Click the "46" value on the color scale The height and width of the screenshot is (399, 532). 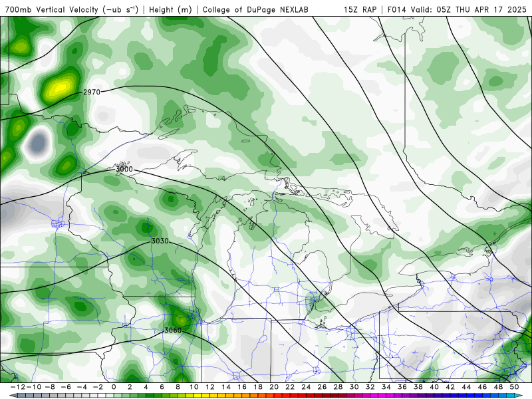tap(483, 387)
